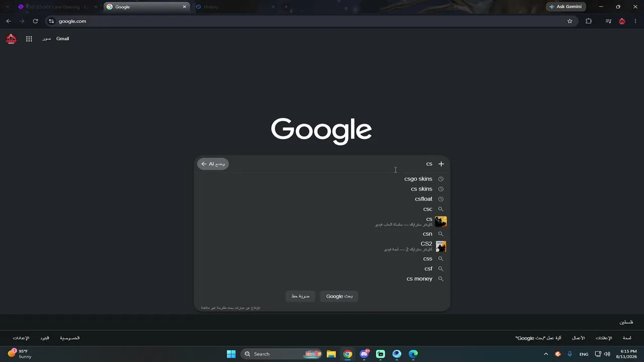Open a new tab with the plus button
The width and height of the screenshot is (644, 362).
(286, 7)
